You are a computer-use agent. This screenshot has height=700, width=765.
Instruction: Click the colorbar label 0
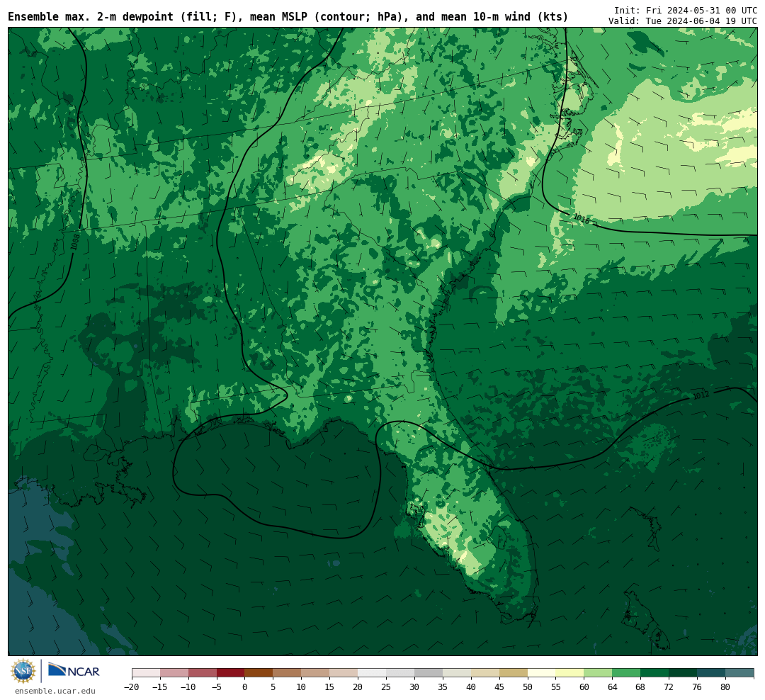point(244,687)
